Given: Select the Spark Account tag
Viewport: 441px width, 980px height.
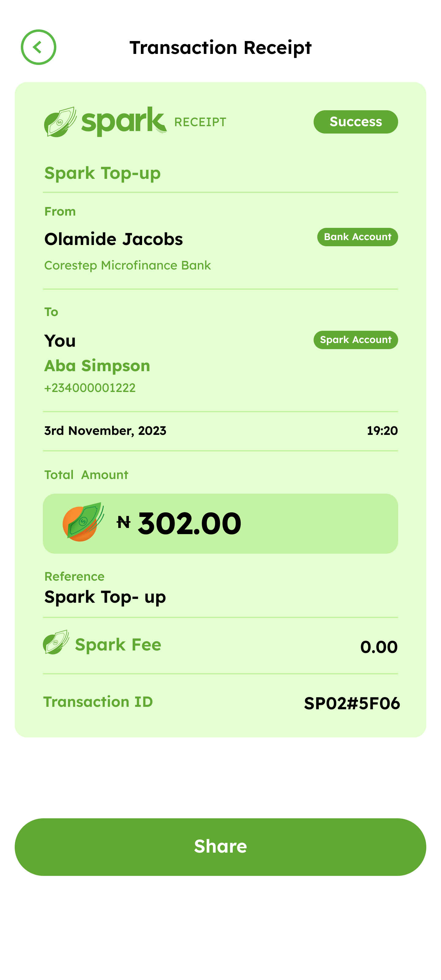Looking at the screenshot, I should point(355,340).
